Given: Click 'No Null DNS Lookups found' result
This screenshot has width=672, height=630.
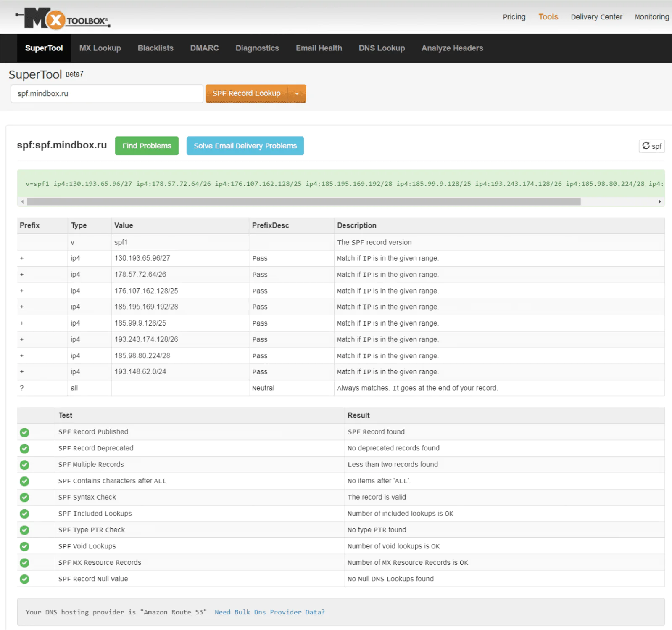Looking at the screenshot, I should click(x=390, y=579).
